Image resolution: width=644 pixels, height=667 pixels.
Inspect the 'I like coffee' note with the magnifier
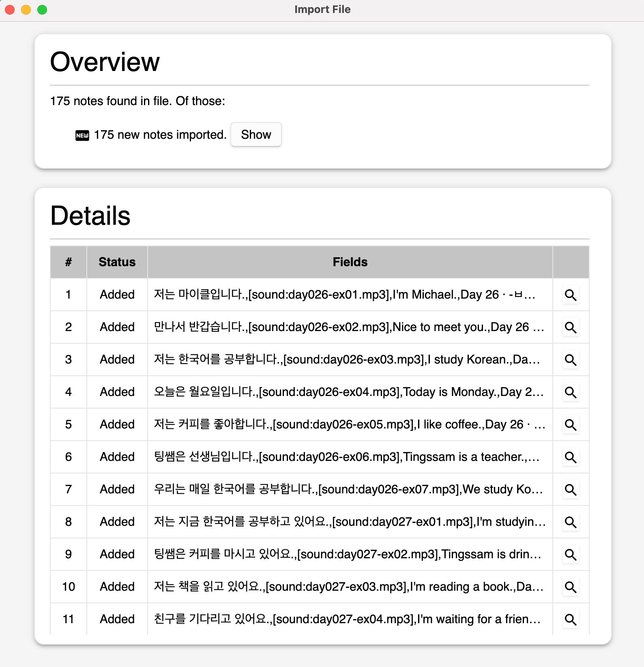point(571,425)
